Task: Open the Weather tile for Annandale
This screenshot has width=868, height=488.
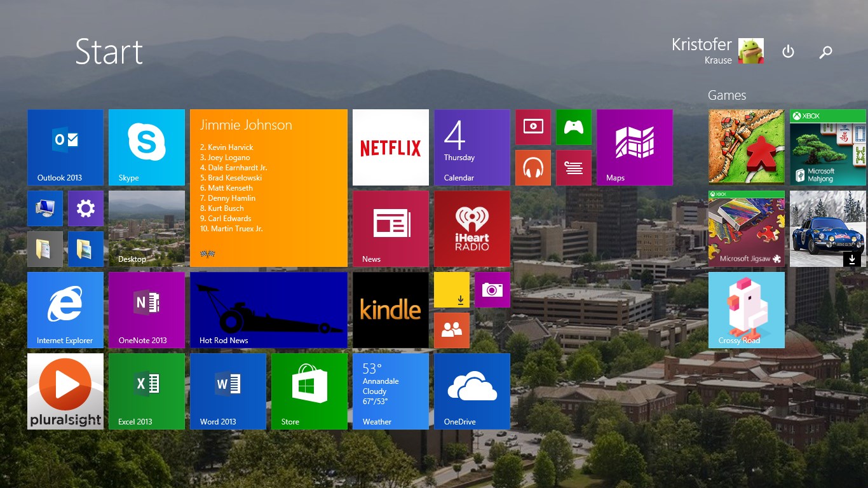Action: (391, 391)
